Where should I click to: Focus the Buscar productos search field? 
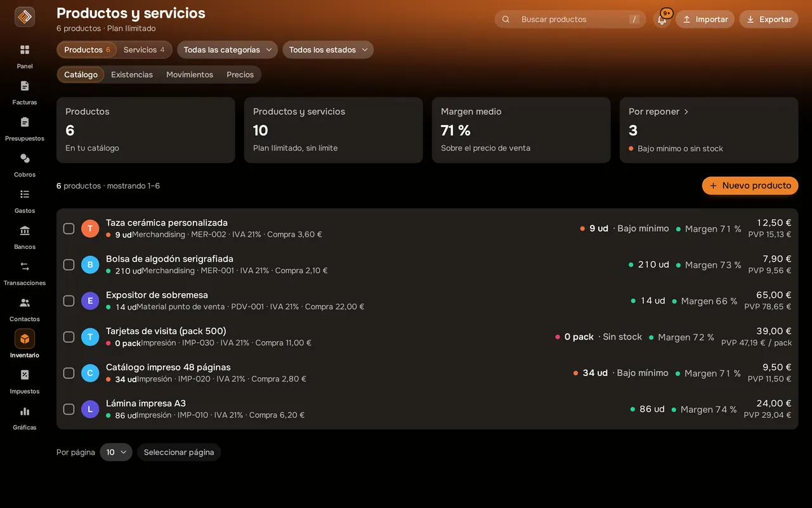point(570,19)
